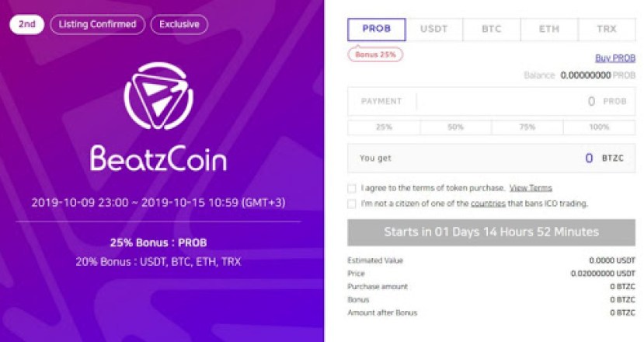644x342 pixels.
Task: Select the PROB payment tab
Action: 376,30
